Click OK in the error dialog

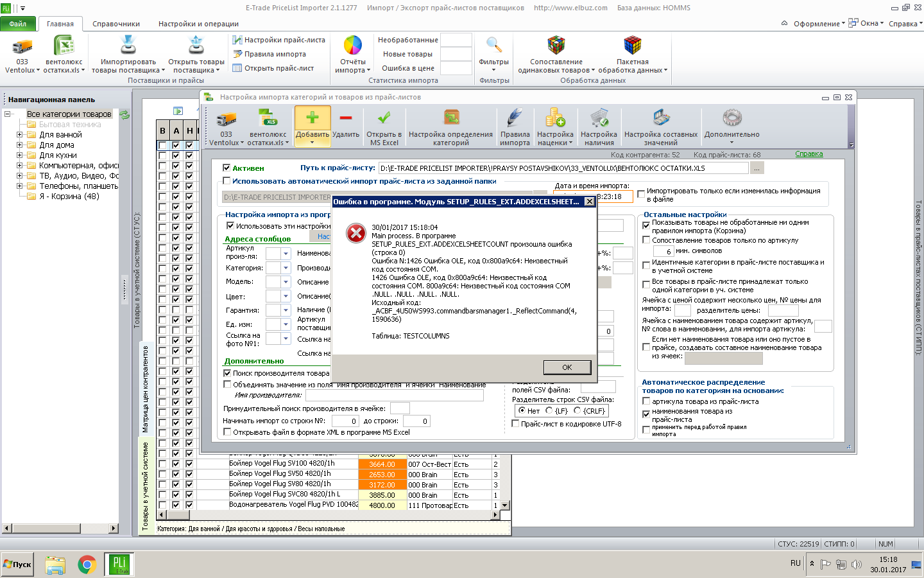[567, 367]
